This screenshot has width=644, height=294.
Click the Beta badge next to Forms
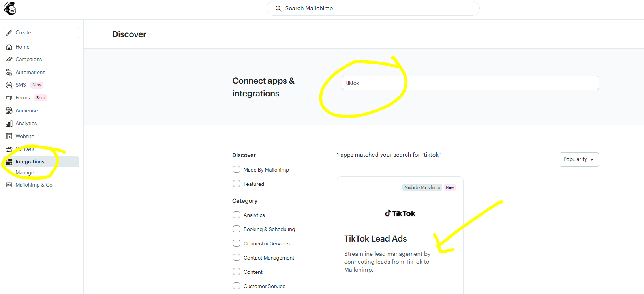point(41,98)
